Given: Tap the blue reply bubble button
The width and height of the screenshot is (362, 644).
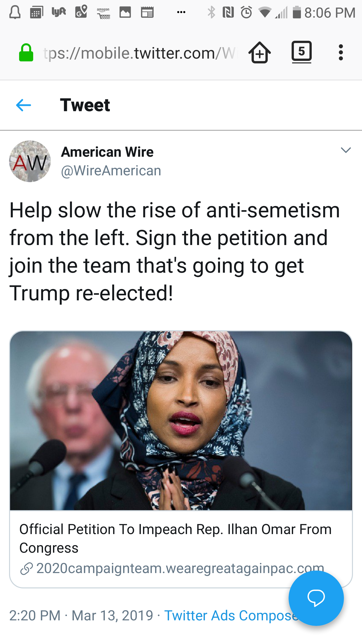Looking at the screenshot, I should coord(316,598).
